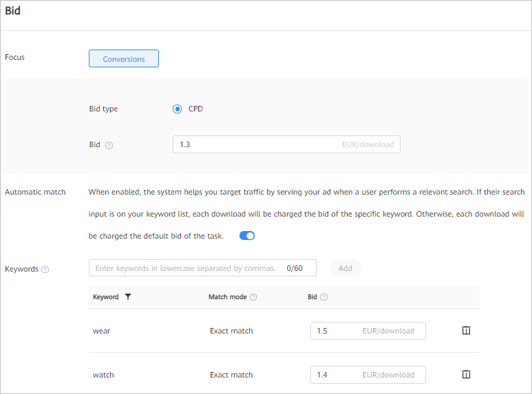
Task: Delete the "watch" keyword row
Action: point(466,375)
